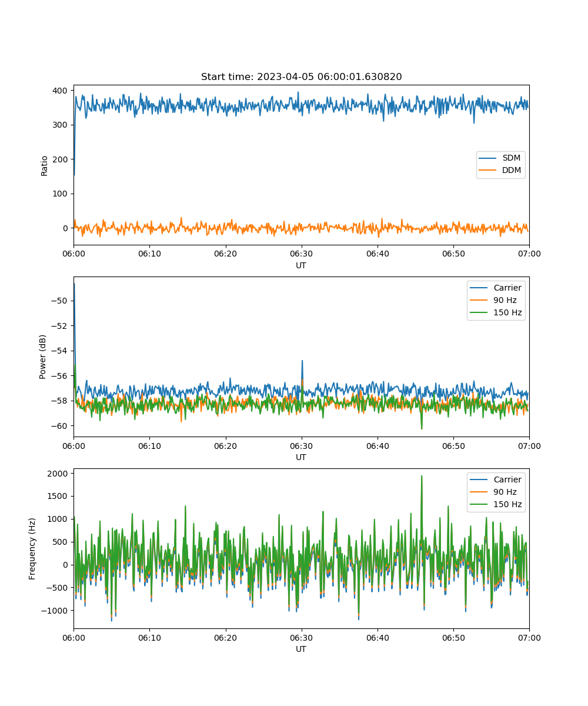The width and height of the screenshot is (588, 706).
Task: Click the 400 tick on the Ratio axis
Action: click(60, 91)
